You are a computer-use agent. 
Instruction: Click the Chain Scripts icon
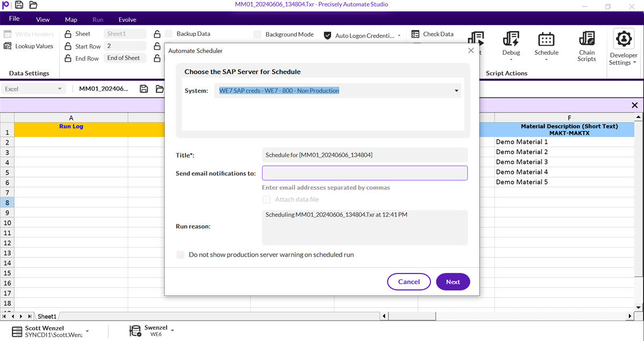587,39
